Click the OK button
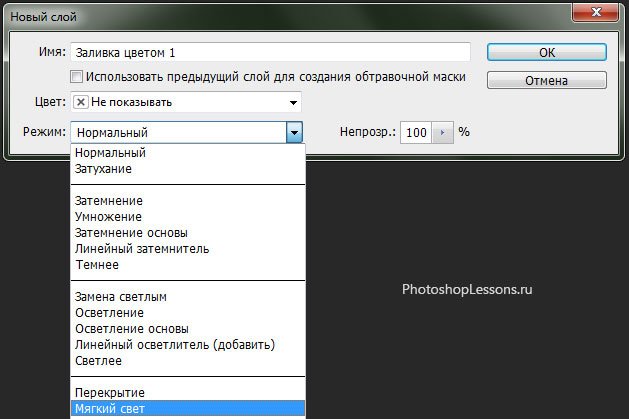 pos(546,52)
